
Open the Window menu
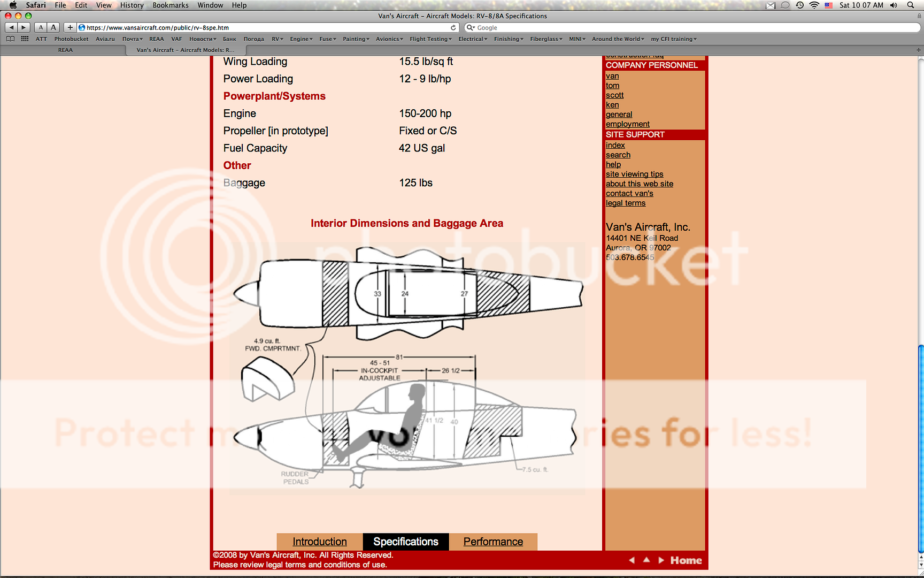click(210, 5)
